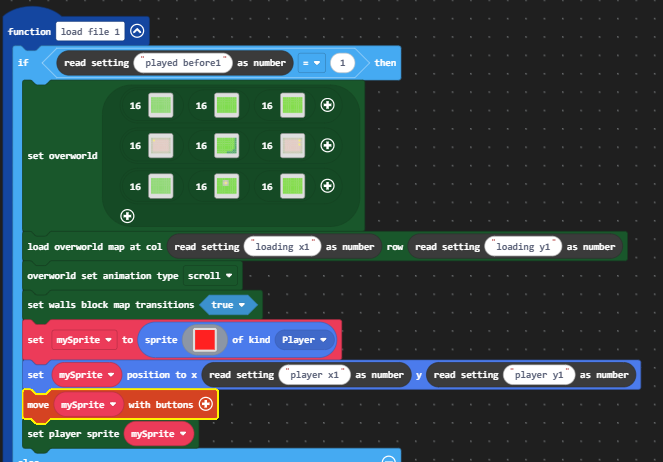Open last tilemap in second row
The image size is (663, 462).
point(293,145)
